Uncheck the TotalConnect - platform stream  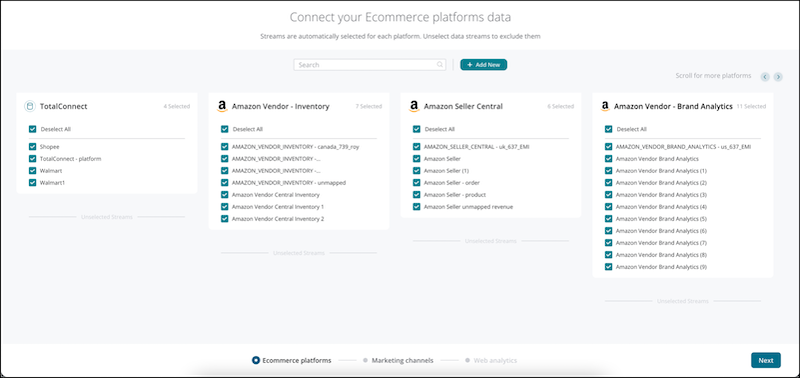click(x=33, y=159)
